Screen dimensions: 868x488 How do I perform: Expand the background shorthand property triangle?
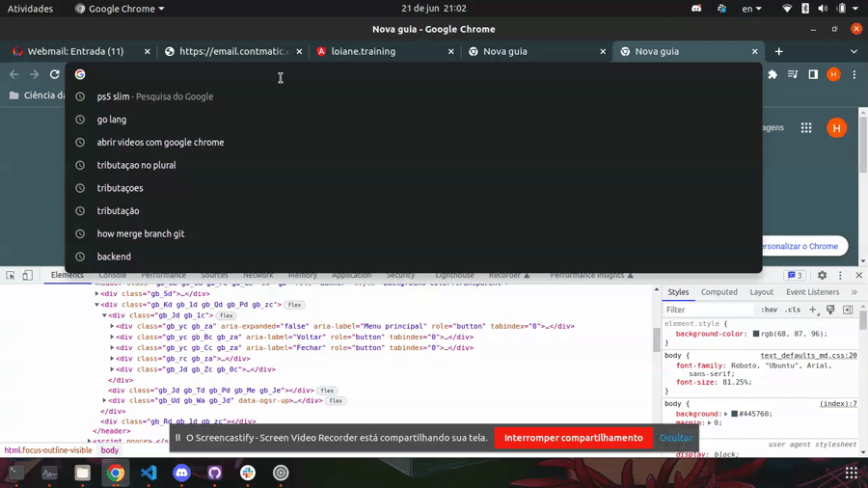pyautogui.click(x=725, y=414)
